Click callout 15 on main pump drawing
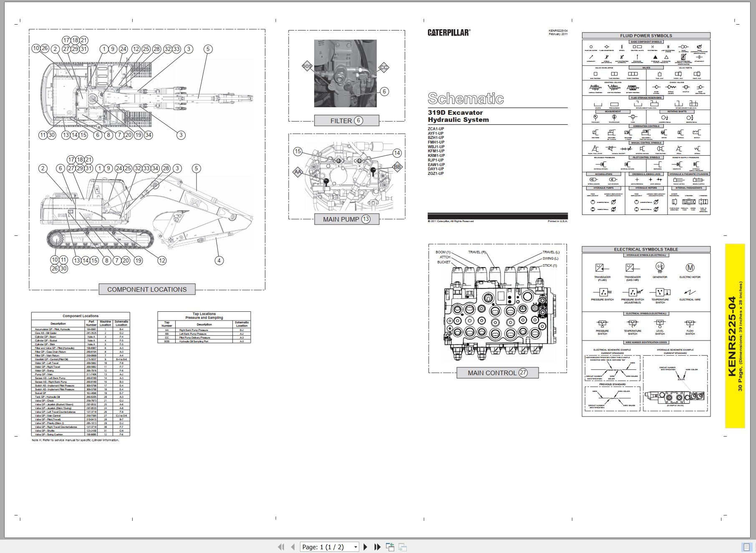This screenshot has height=553, width=756. (x=297, y=151)
